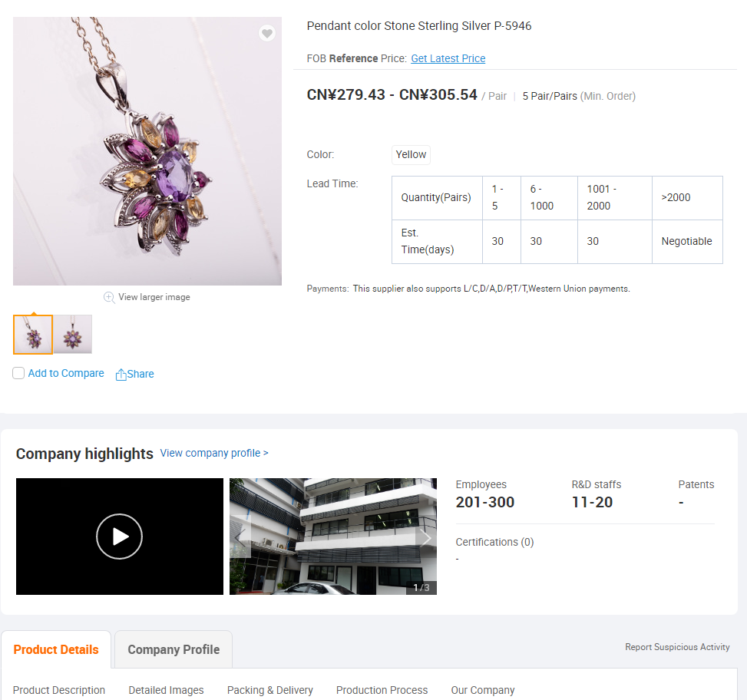Click Report Suspicious Activity
The width and height of the screenshot is (747, 700).
(677, 647)
